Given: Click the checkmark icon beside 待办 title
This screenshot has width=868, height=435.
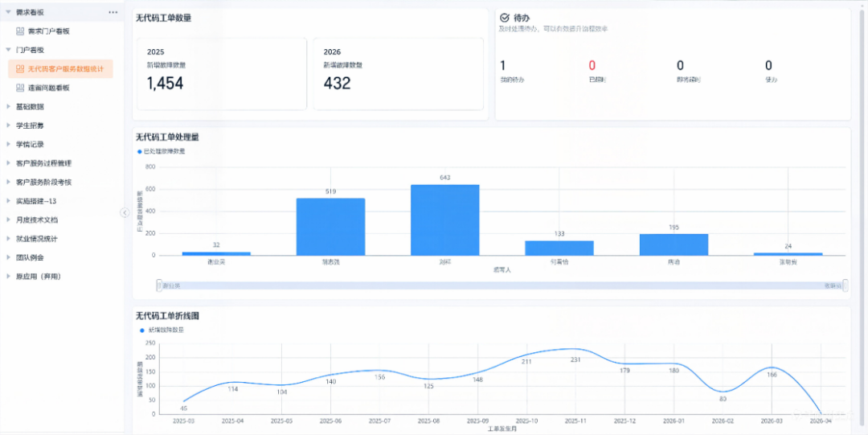Looking at the screenshot, I should pyautogui.click(x=504, y=17).
